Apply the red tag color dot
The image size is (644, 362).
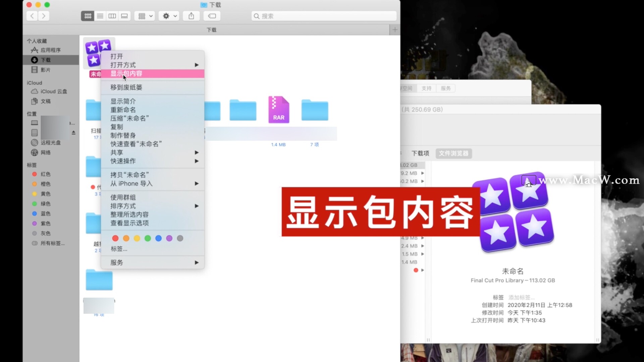tap(115, 238)
